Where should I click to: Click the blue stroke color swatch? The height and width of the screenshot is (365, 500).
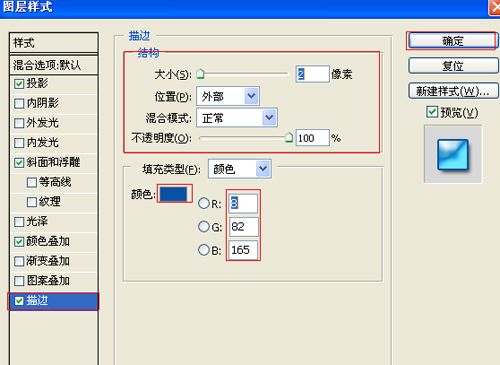point(174,194)
